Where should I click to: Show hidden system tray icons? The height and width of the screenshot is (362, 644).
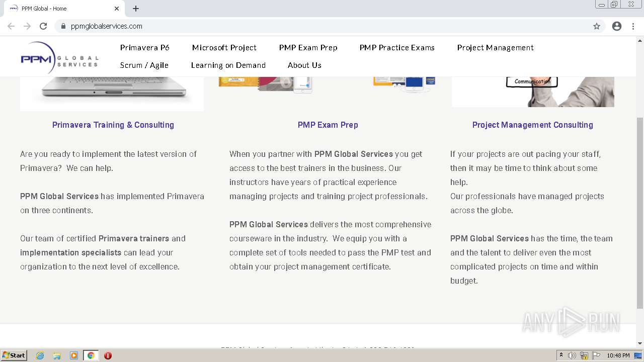coord(561,355)
